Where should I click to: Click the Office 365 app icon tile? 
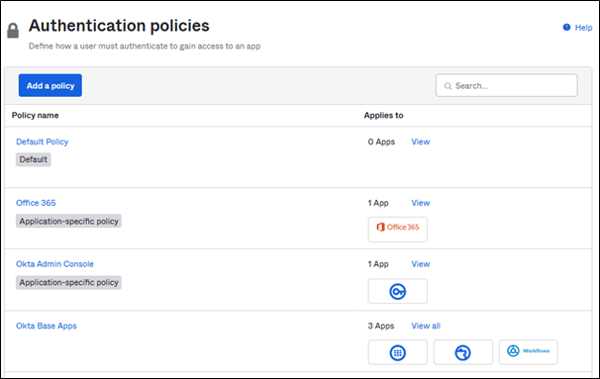(398, 229)
